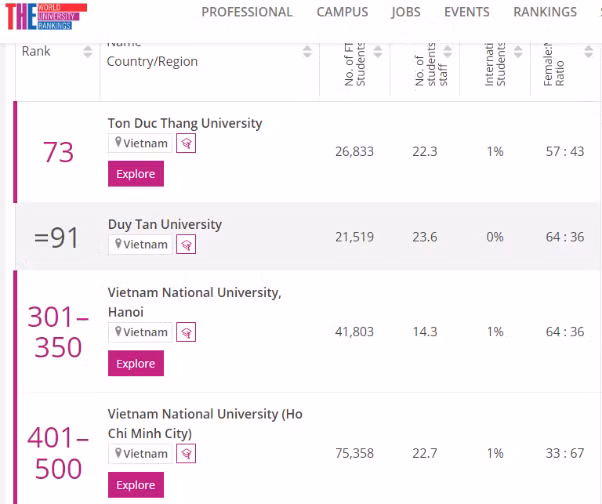Click the graduation cap icon for Duy Tan University
Viewport: 602px width, 504px height.
[186, 244]
